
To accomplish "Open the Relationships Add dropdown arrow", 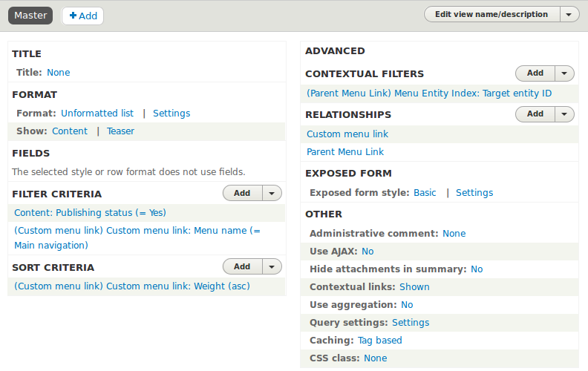I will click(x=564, y=114).
